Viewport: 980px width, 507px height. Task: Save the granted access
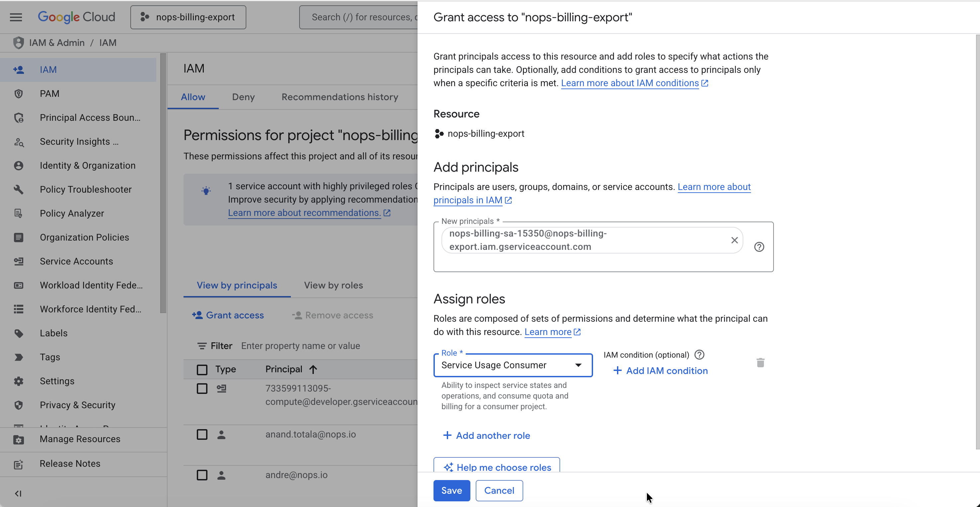point(451,491)
